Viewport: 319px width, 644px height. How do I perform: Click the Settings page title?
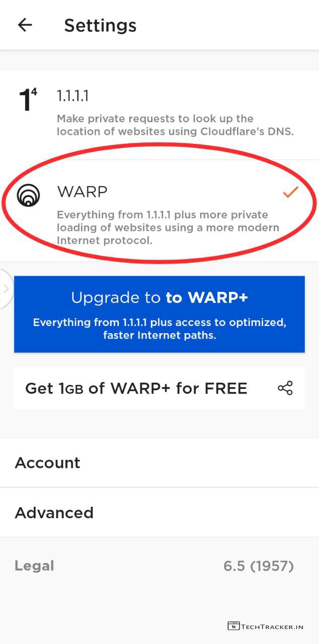[x=100, y=25]
